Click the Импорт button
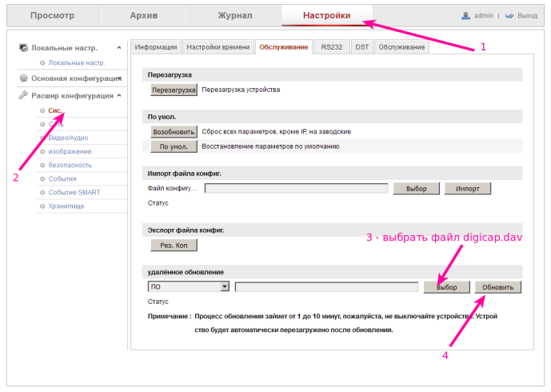 (467, 188)
